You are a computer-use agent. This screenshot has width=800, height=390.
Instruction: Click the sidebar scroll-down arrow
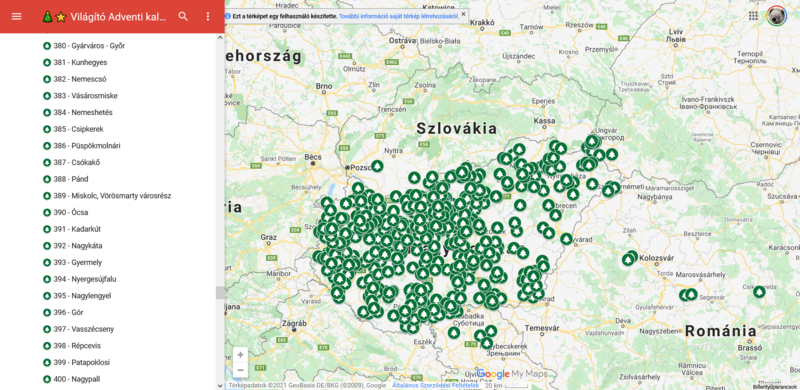point(220,386)
